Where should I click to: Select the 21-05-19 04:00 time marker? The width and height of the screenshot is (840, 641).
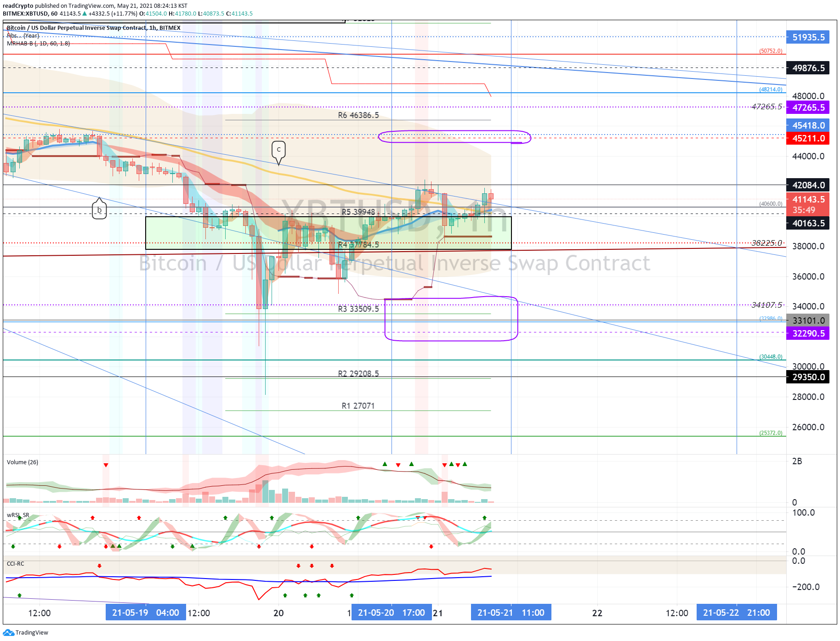pyautogui.click(x=146, y=613)
